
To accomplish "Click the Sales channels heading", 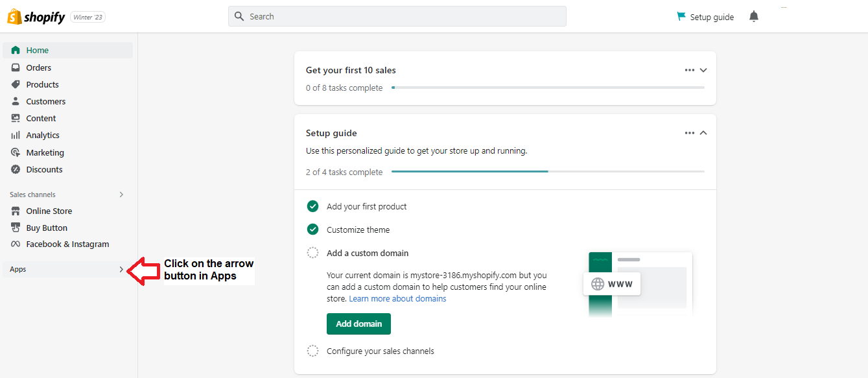I will click(x=32, y=195).
